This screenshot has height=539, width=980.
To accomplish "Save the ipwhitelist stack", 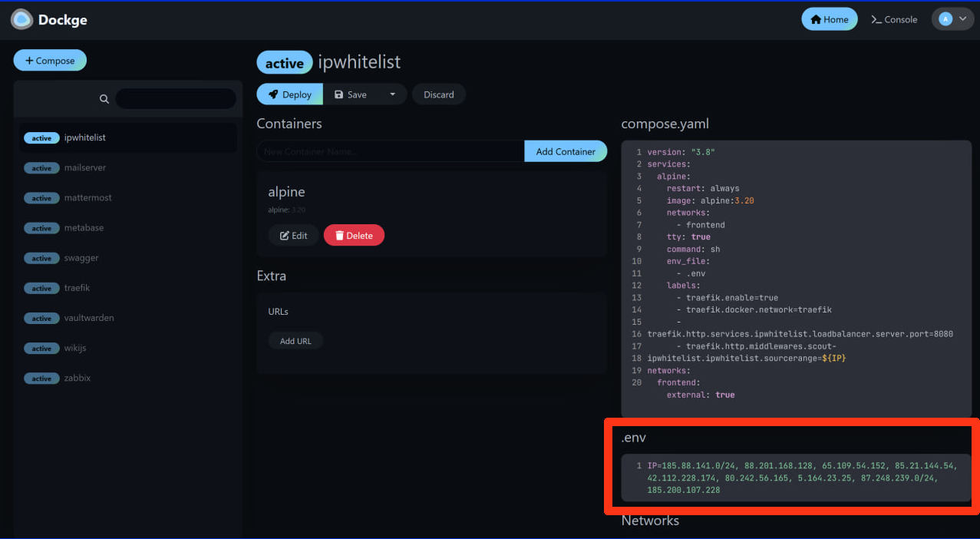I will (351, 94).
